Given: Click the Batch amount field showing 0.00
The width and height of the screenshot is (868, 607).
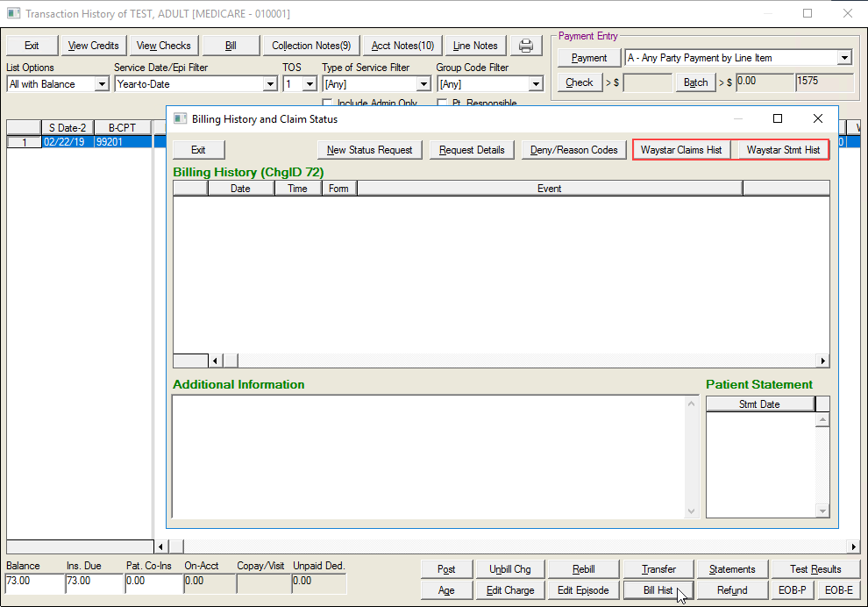Looking at the screenshot, I should pos(765,82).
